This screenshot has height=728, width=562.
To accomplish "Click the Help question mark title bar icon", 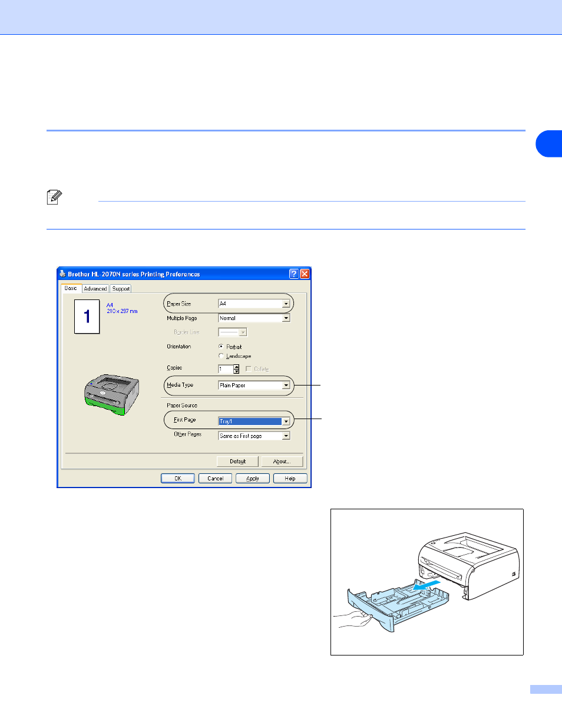I will coord(294,274).
